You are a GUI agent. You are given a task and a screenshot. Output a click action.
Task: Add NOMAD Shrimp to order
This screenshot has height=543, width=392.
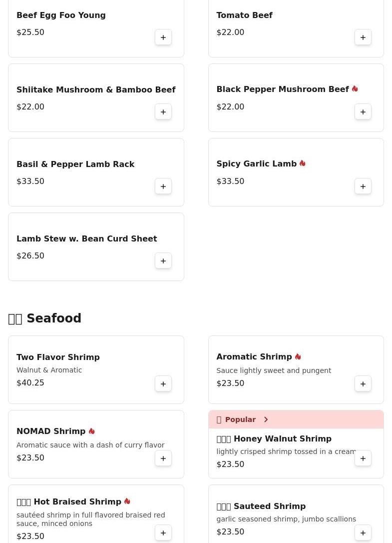click(x=163, y=458)
